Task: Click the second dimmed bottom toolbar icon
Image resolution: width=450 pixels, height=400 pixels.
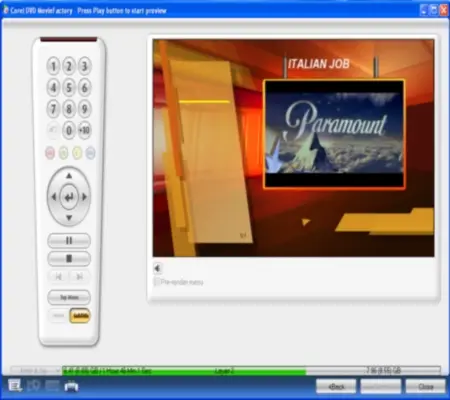Action: (x=34, y=386)
